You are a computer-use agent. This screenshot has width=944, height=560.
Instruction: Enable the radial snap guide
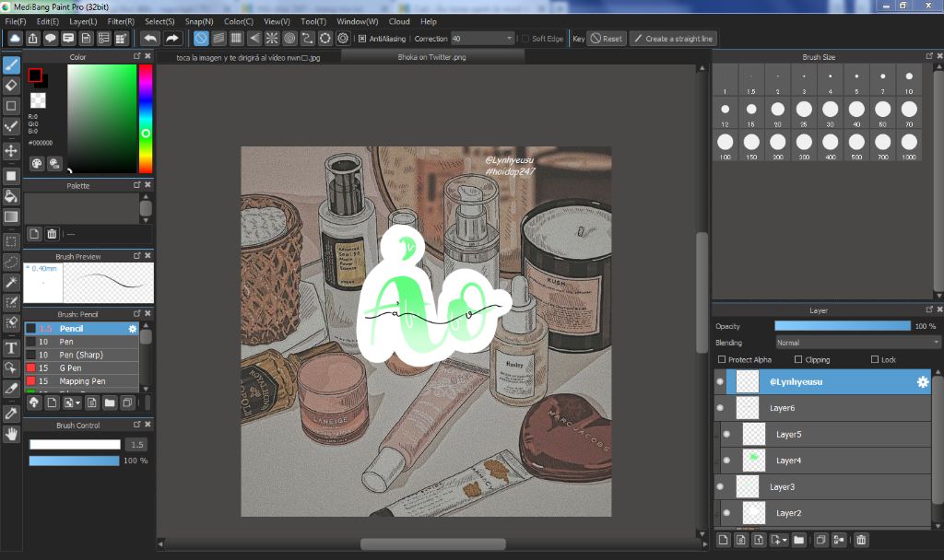point(272,39)
